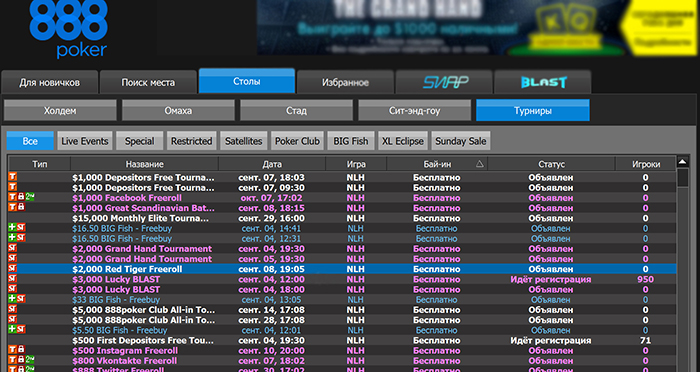Toggle the Satellites filter
The width and height of the screenshot is (700, 372).
point(243,141)
